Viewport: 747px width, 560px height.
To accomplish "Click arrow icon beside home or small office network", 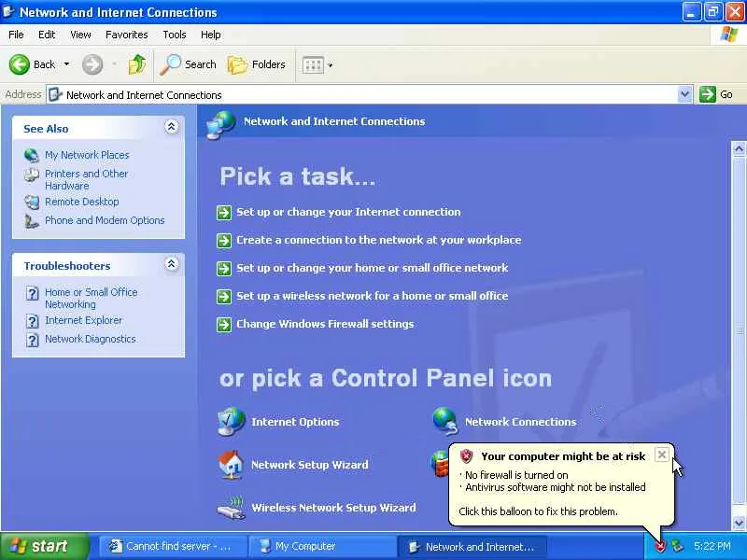I will (x=224, y=269).
